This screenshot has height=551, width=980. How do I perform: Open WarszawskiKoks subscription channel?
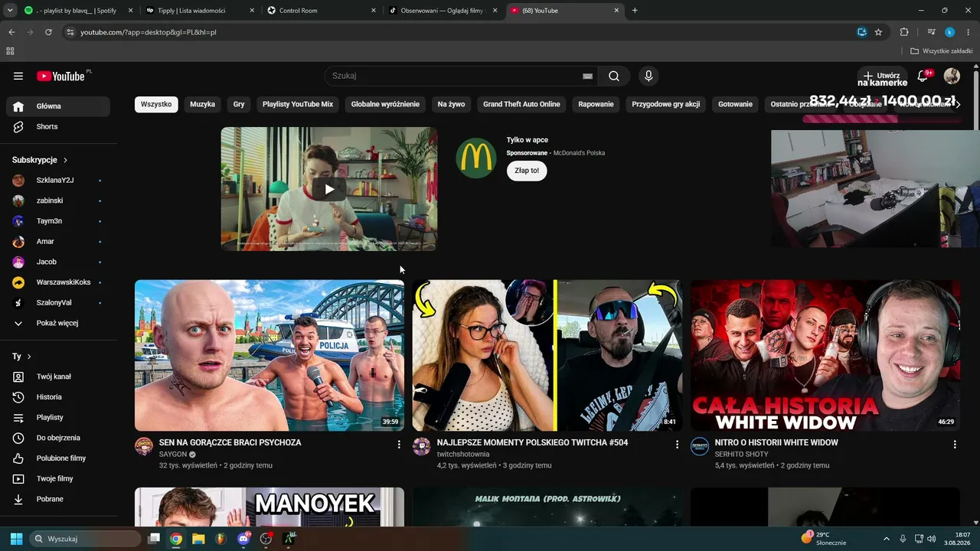click(x=58, y=282)
